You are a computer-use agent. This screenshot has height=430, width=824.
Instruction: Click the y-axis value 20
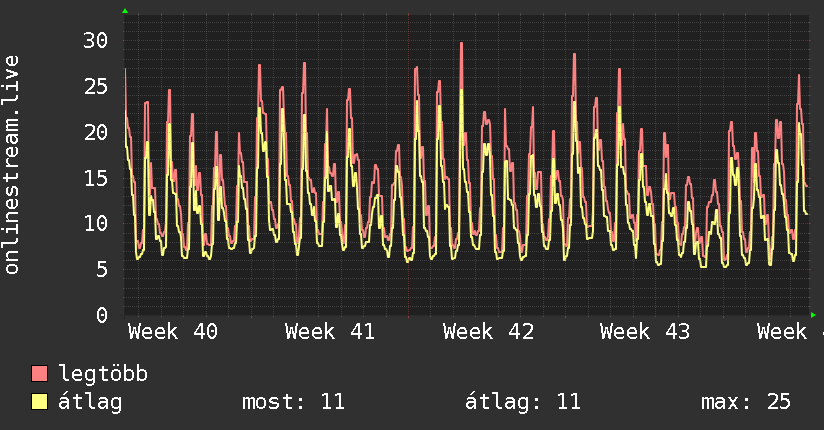(96, 132)
